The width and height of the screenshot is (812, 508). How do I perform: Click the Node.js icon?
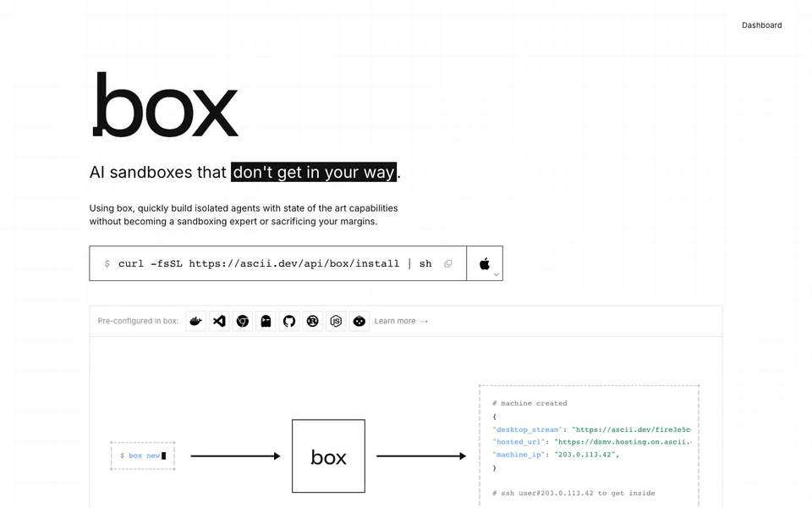(x=336, y=321)
